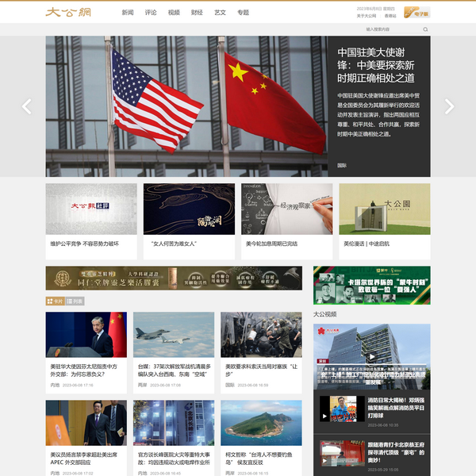This screenshot has width=476, height=476.
Task: Click the 大公網 logo
Action: 67,13
